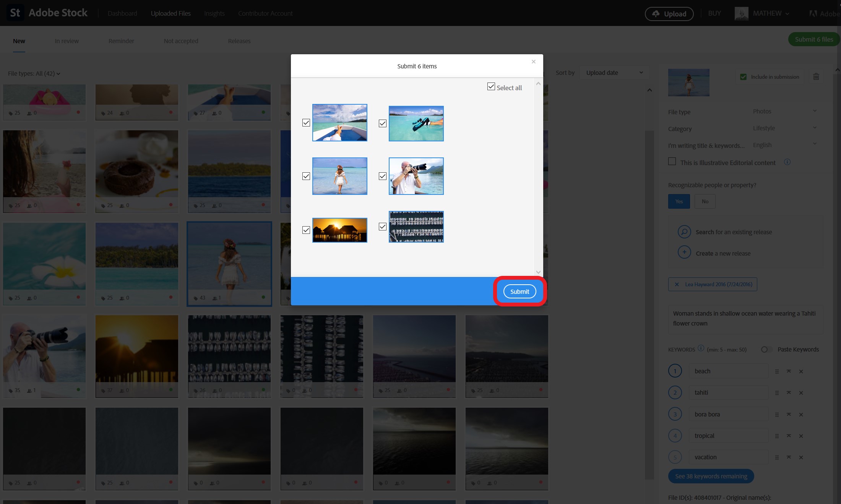841x504 pixels.
Task: Toggle the Select all checkbox
Action: point(491,87)
